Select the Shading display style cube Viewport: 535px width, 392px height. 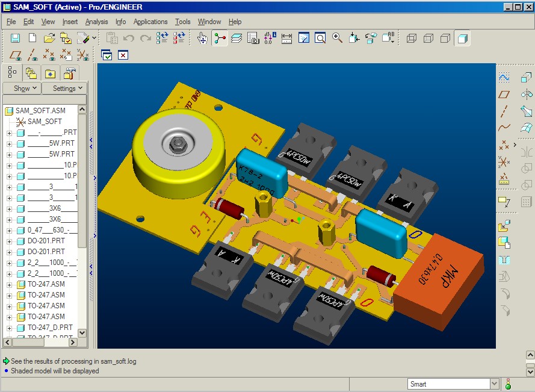(462, 39)
